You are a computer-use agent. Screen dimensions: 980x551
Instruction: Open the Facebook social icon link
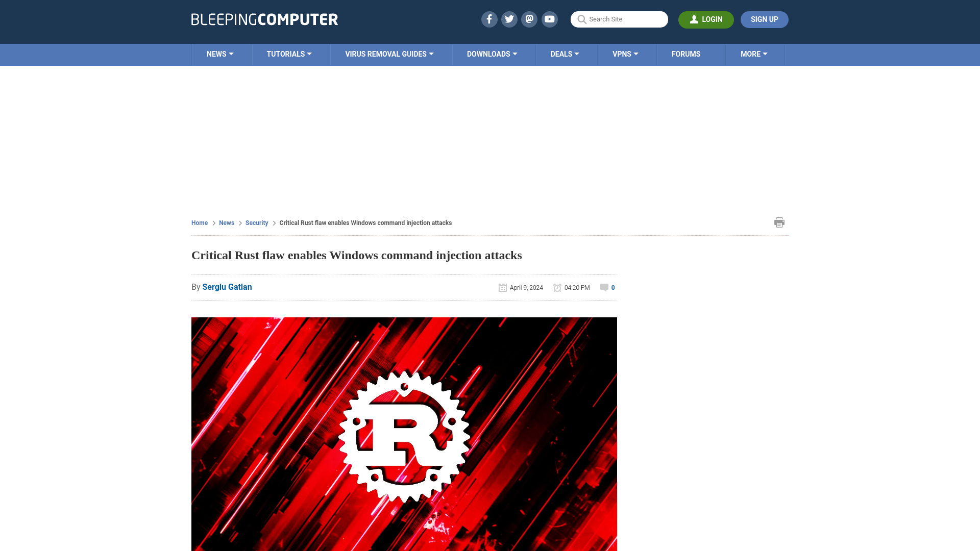click(x=489, y=19)
